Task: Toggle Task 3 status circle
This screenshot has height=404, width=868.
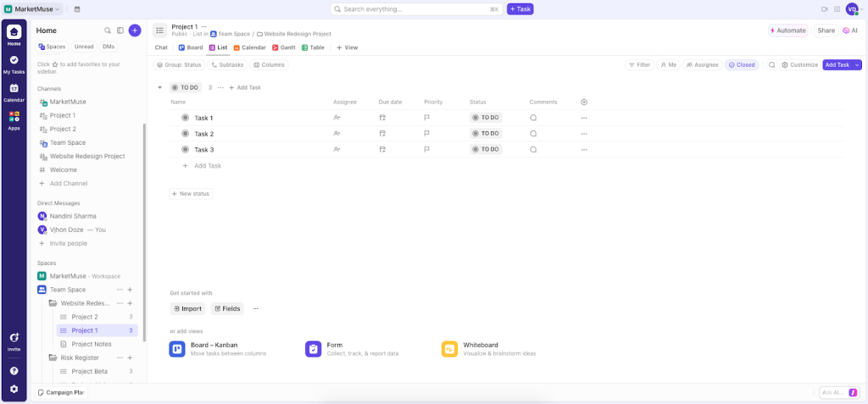Action: 186,149
